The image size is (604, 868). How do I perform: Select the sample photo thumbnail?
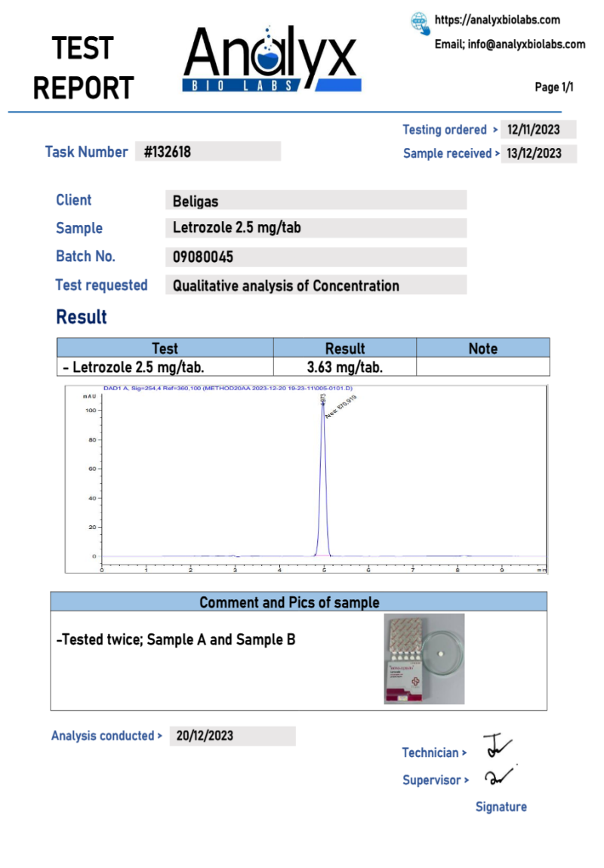[x=424, y=658]
